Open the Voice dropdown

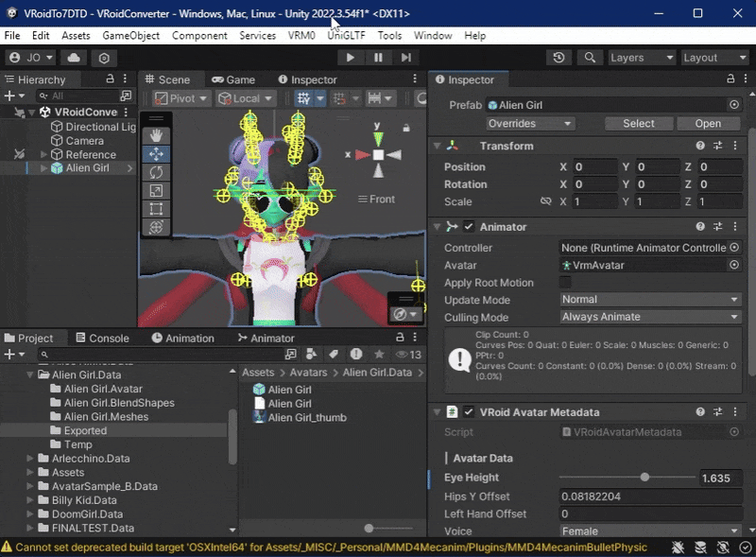650,531
